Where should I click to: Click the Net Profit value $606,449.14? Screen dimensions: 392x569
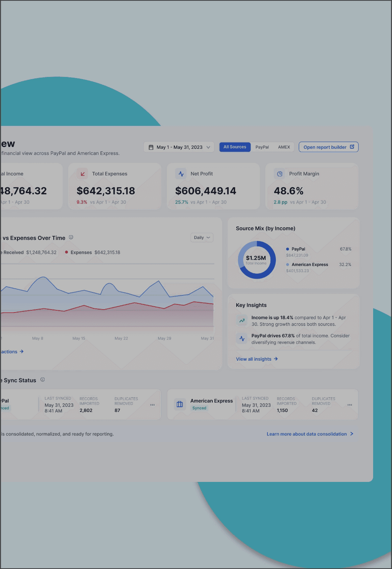(205, 191)
